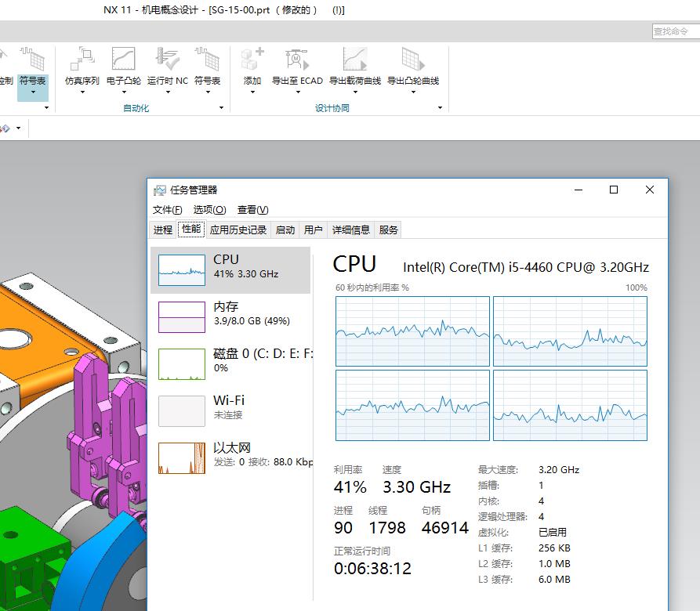Open the 选项(O) menu in Task Manager
This screenshot has width=700, height=611.
(x=209, y=210)
